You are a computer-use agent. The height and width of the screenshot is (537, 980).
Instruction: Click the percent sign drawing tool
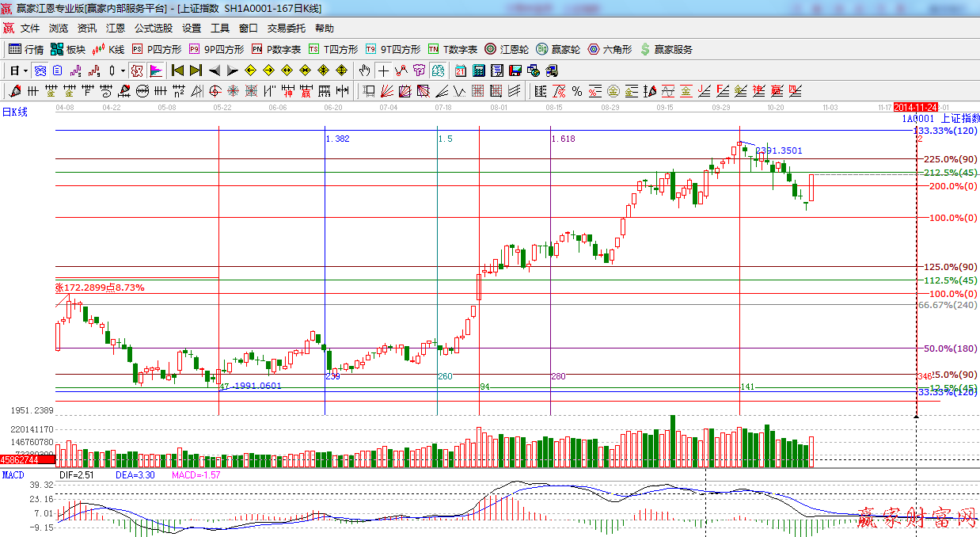[577, 91]
